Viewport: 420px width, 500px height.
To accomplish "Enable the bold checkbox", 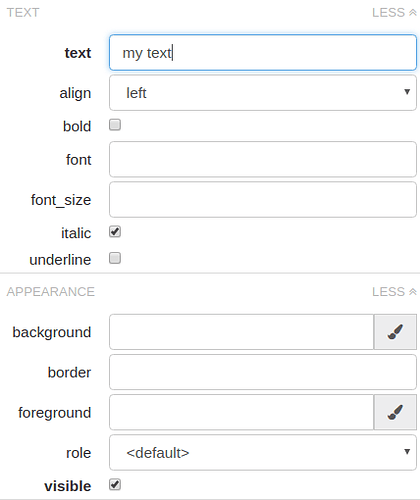I will tap(115, 125).
